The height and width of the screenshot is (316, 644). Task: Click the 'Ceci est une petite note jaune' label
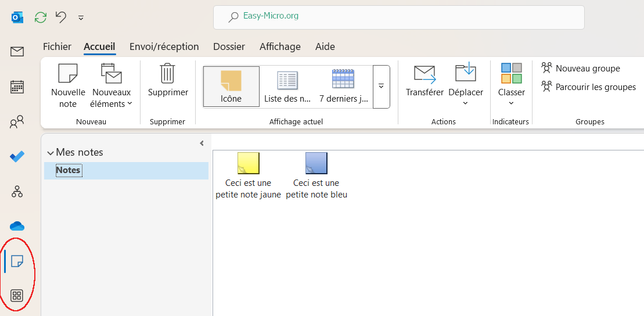pos(248,189)
